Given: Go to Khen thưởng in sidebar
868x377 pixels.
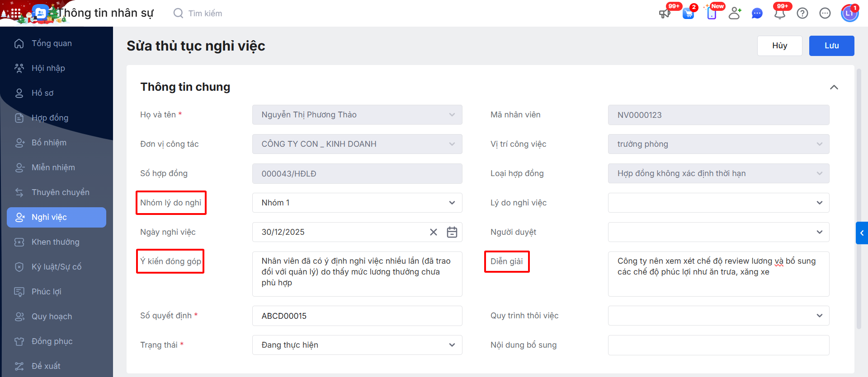Looking at the screenshot, I should pyautogui.click(x=55, y=242).
